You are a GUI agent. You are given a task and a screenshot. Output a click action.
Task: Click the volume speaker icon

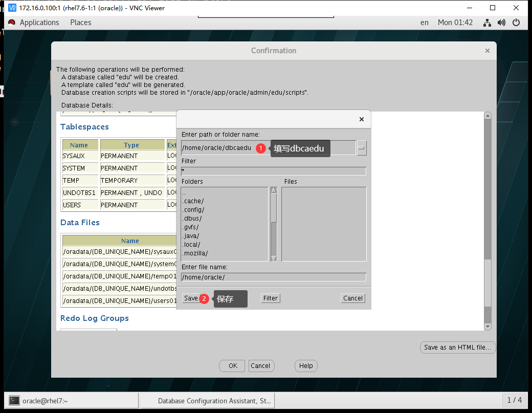click(x=501, y=23)
